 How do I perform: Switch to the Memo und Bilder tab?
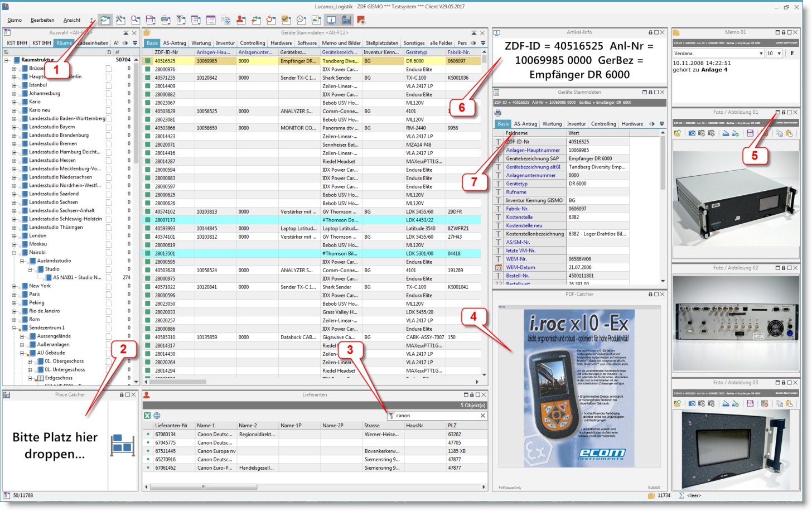[341, 43]
